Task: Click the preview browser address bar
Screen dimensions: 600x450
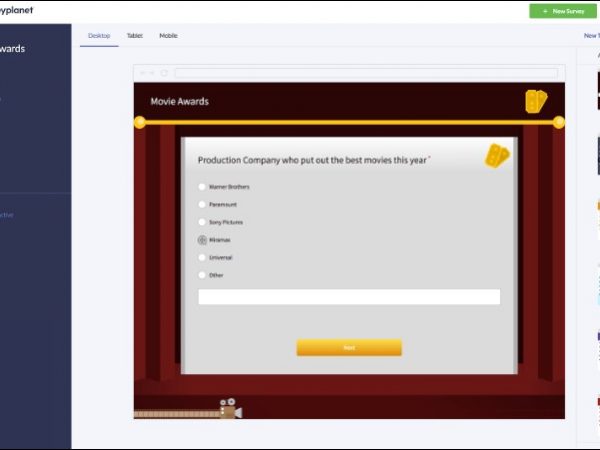Action: 365,73
